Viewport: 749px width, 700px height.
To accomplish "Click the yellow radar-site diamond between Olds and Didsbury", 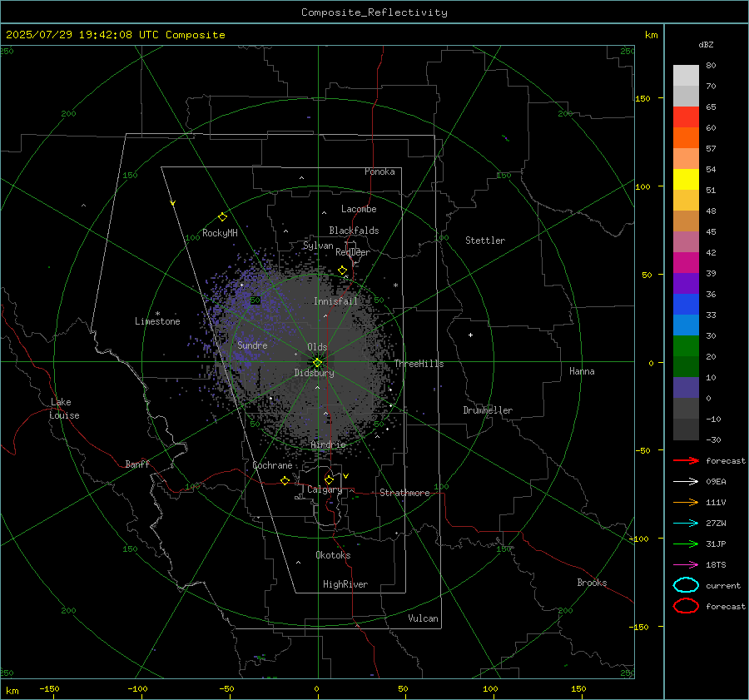I will pos(317,363).
